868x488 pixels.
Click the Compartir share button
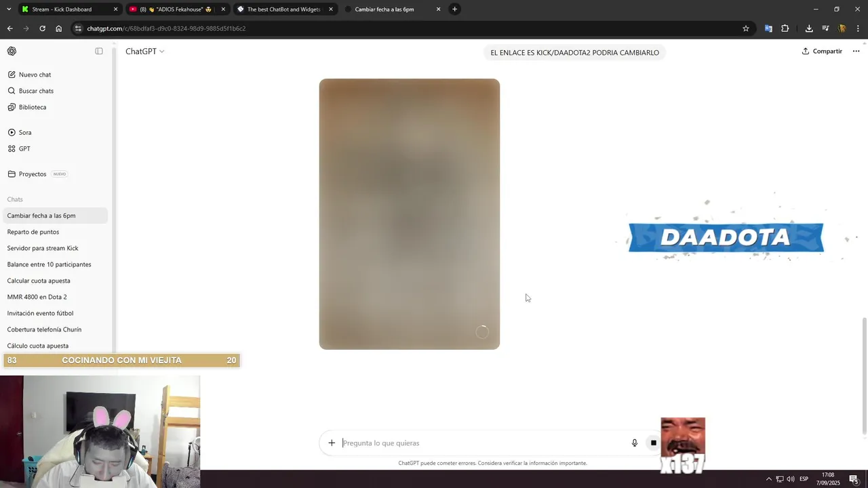(822, 52)
